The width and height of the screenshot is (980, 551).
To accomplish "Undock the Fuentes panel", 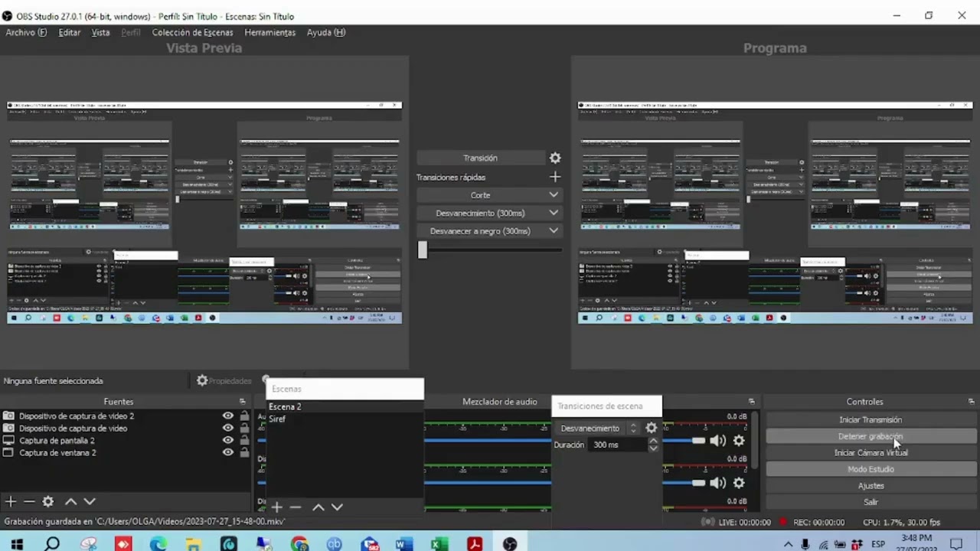I will click(x=243, y=402).
